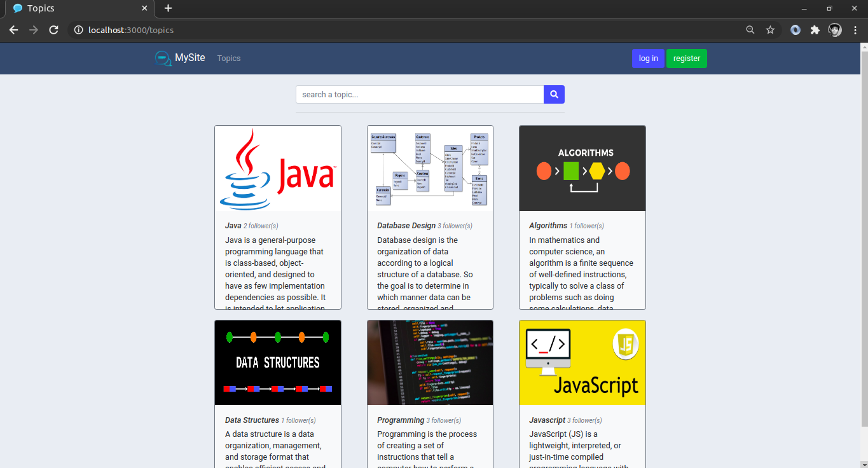Go back with the browser back arrow
868x468 pixels.
point(13,30)
